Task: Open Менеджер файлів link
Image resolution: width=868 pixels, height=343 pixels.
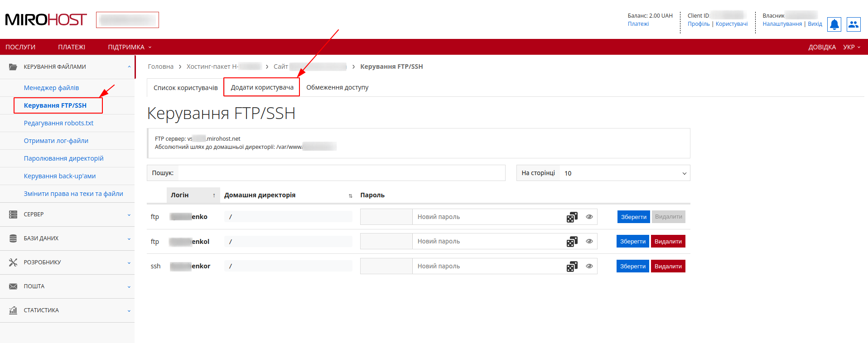Action: [51, 88]
